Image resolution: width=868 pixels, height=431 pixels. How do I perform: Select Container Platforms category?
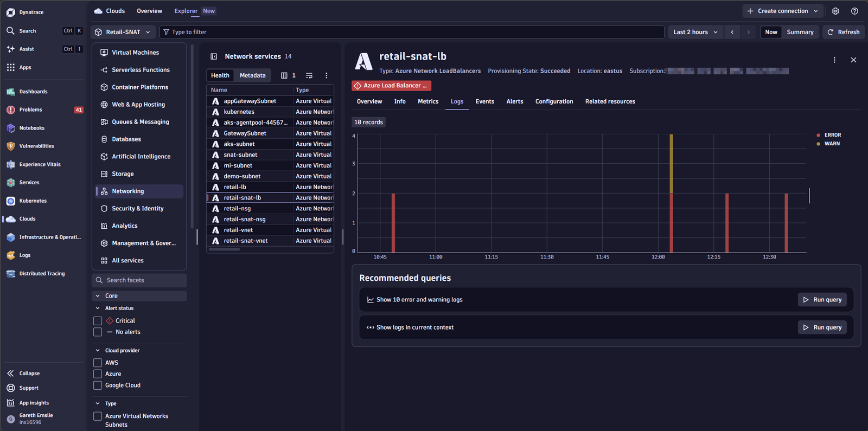[139, 87]
